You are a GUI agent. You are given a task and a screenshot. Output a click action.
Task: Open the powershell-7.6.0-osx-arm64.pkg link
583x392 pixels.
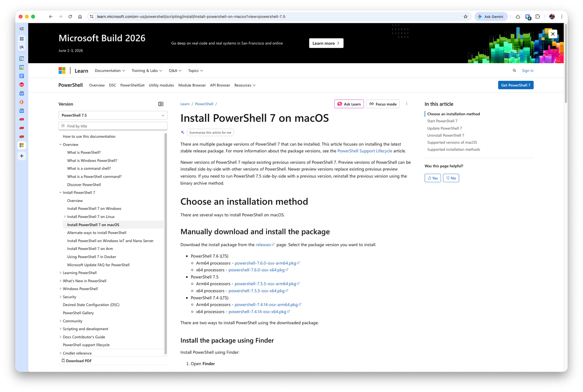(266, 263)
